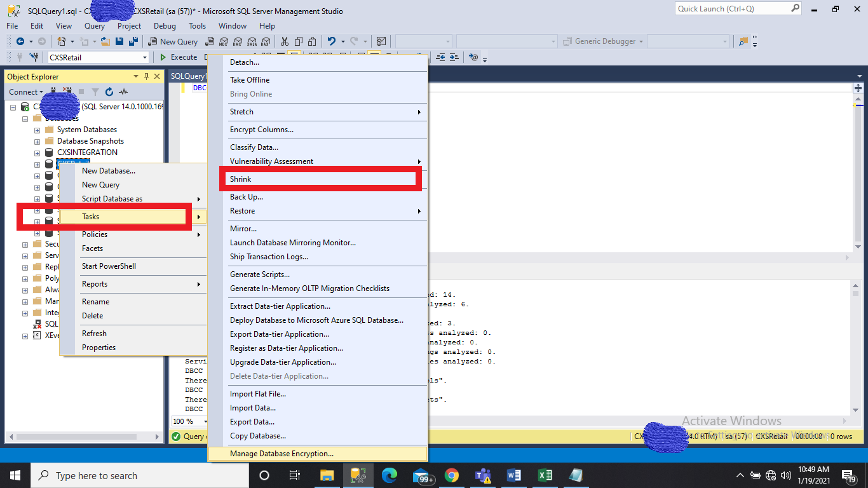Click the Open File folder icon
The height and width of the screenshot is (488, 868).
pyautogui.click(x=105, y=41)
